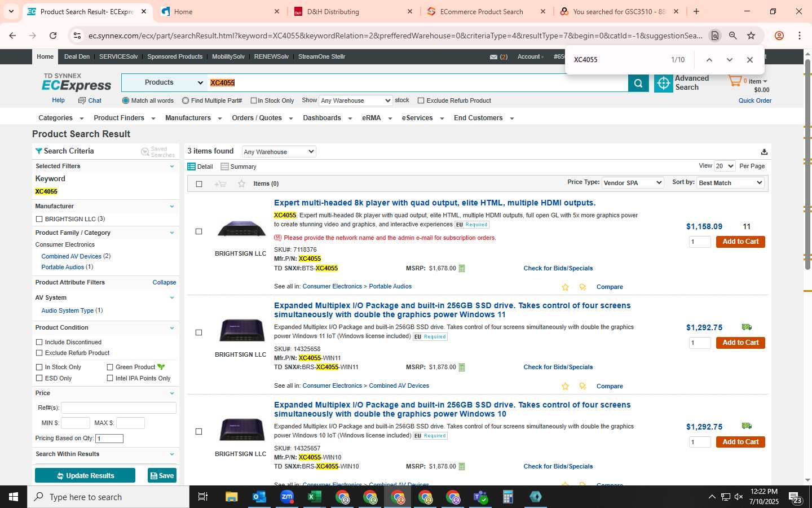Close the find-in-page bar
The image size is (812, 508).
749,60
